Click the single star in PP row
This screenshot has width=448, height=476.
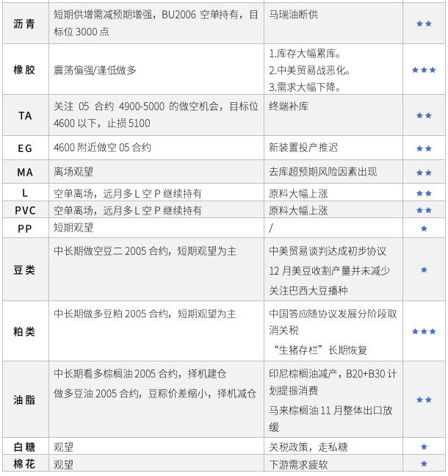tap(424, 228)
